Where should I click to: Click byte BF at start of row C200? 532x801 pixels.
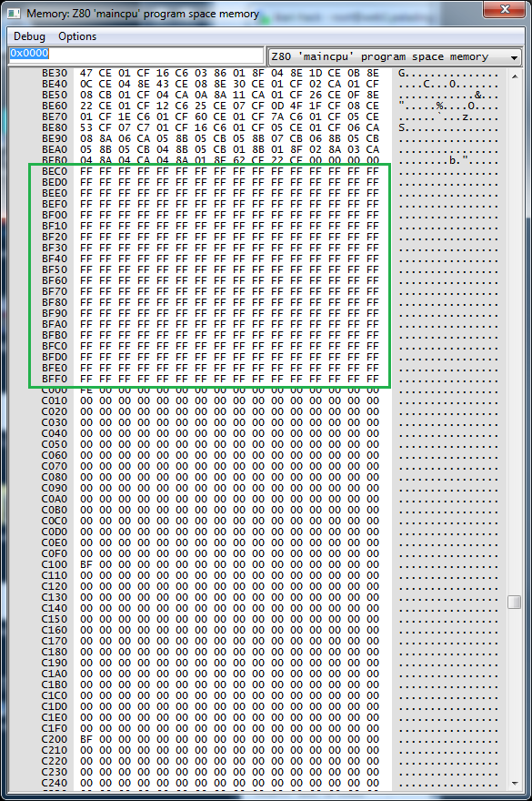pos(86,739)
